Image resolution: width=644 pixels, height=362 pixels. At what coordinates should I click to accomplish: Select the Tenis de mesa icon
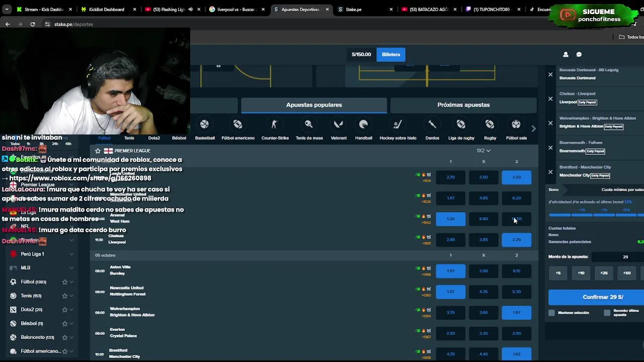[x=309, y=124]
